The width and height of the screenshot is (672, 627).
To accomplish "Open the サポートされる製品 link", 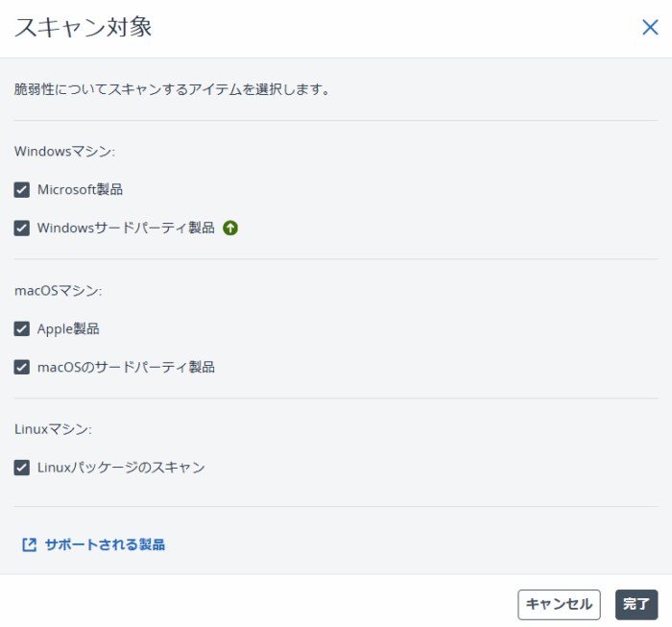I will [105, 544].
